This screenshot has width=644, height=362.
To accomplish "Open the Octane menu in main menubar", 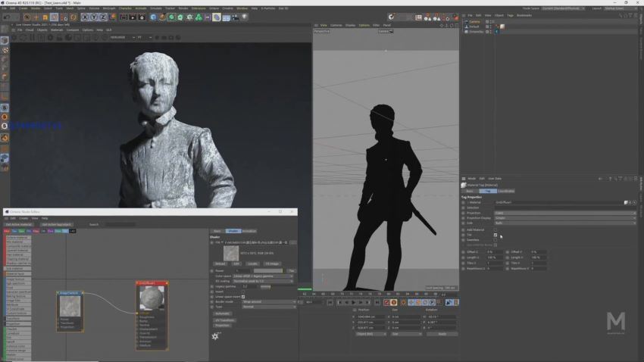I will pyautogui.click(x=214, y=8).
